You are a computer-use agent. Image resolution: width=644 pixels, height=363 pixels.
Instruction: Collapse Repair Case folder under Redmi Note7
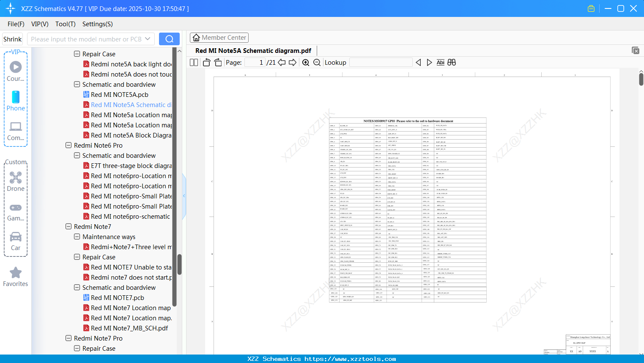click(x=77, y=257)
